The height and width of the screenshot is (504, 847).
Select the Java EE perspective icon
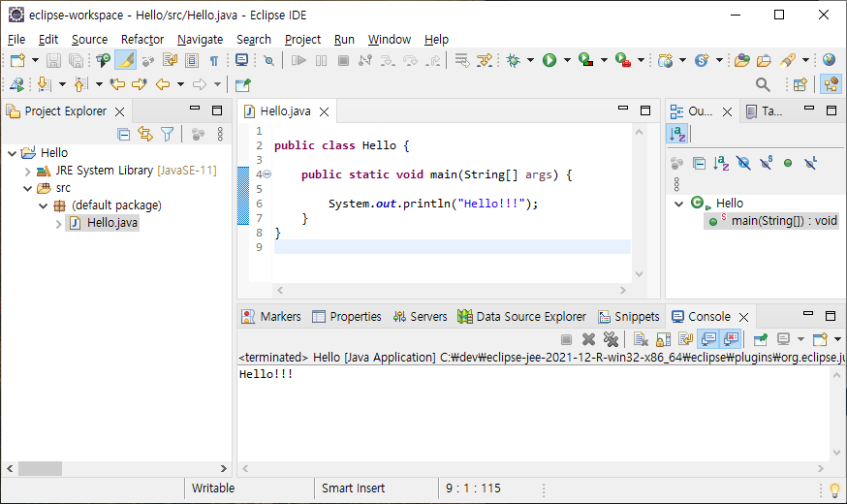point(831,85)
